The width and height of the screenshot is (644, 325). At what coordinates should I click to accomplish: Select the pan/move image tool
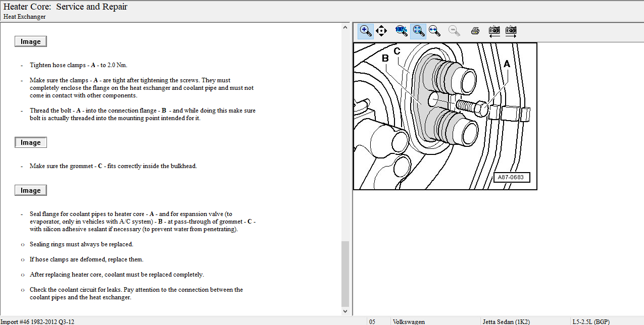(381, 31)
